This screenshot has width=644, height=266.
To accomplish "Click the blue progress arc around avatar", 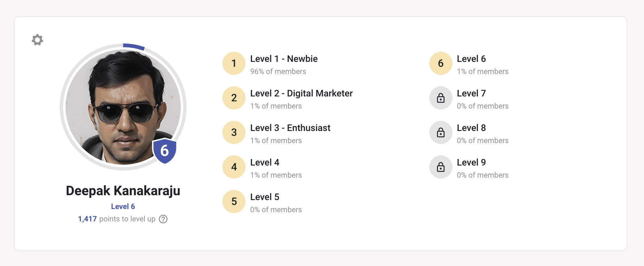I will pyautogui.click(x=134, y=46).
